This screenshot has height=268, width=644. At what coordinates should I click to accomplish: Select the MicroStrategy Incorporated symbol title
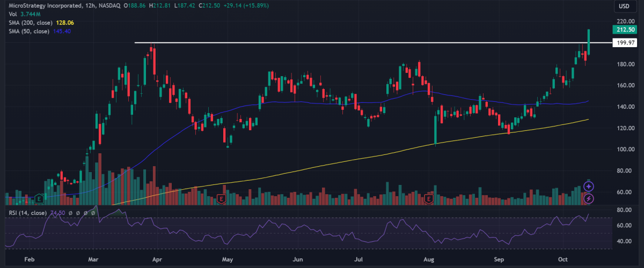tap(40, 5)
